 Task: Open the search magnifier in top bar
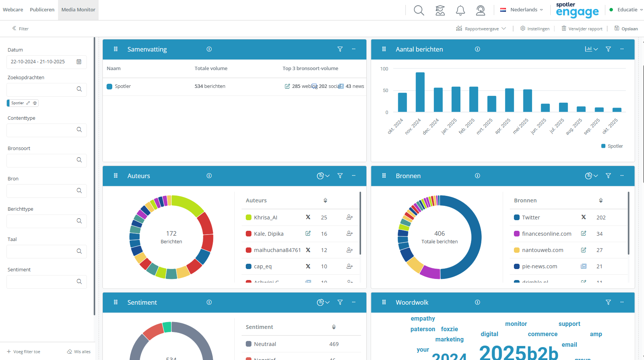coord(419,10)
